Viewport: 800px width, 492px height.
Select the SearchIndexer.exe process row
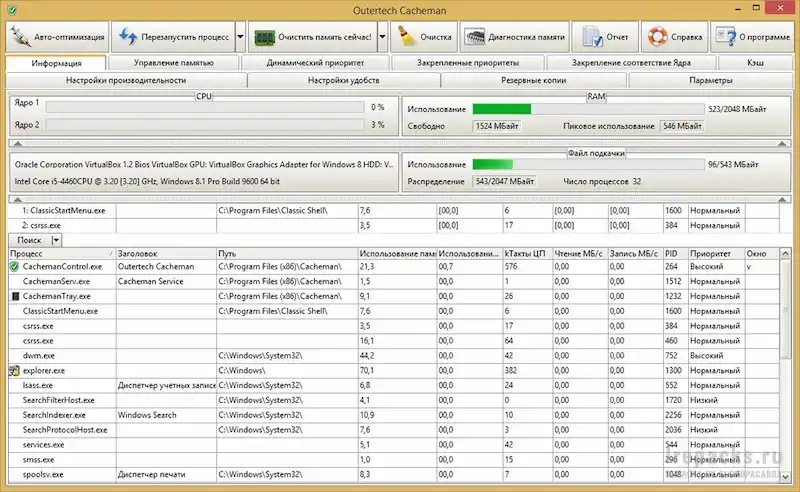[x=394, y=415]
